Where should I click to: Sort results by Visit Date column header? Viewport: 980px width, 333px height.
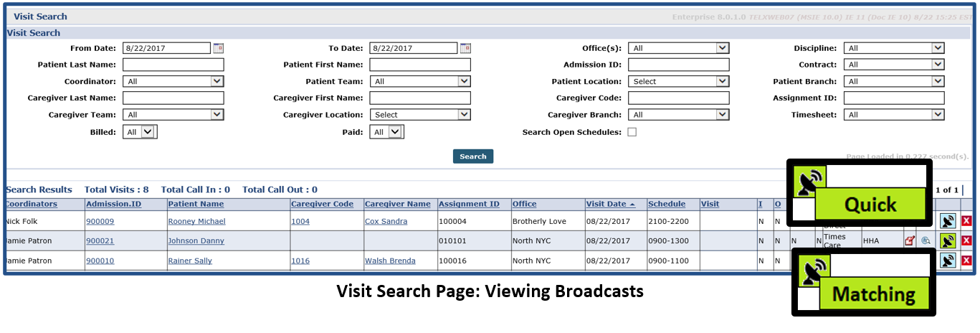[606, 204]
